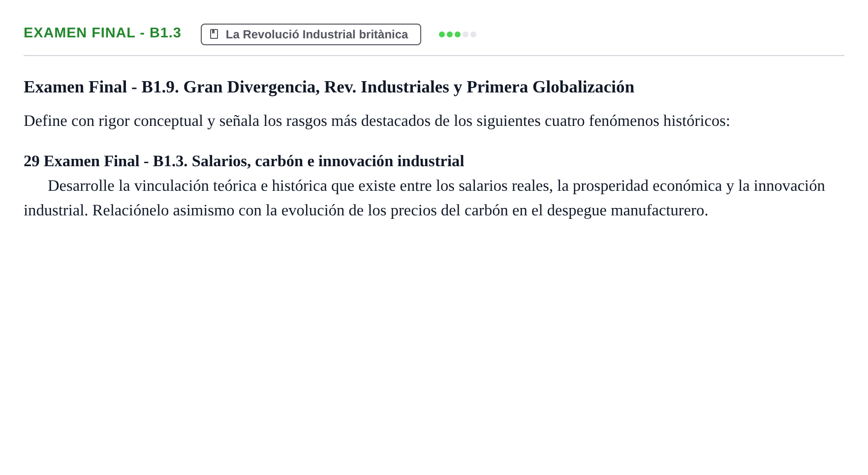
Task: Open the La Revolució Industrial britànica tag
Action: [x=311, y=34]
